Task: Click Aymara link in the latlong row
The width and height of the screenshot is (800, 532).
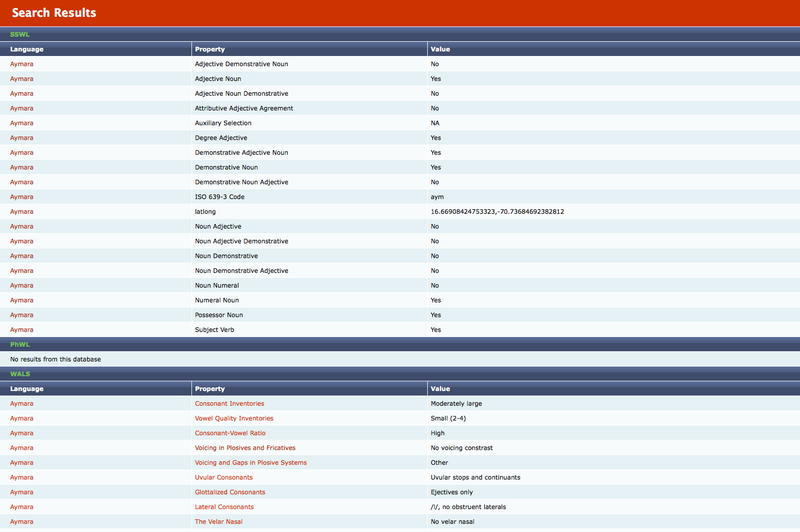Action: (x=22, y=212)
